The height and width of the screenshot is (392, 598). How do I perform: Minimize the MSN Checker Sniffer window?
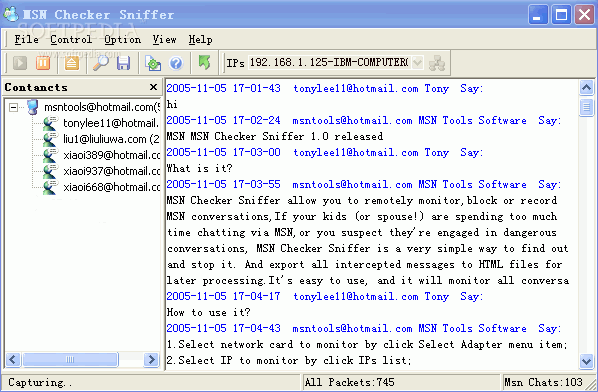[538, 14]
